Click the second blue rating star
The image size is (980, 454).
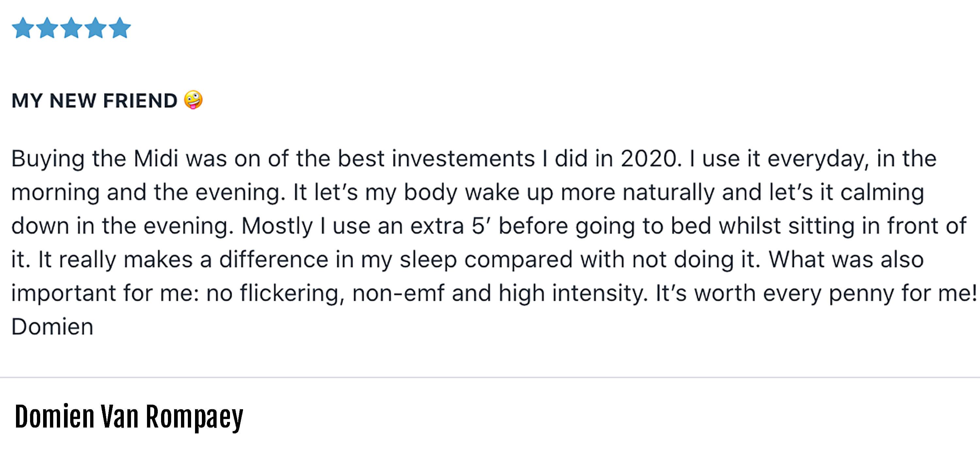(x=47, y=28)
